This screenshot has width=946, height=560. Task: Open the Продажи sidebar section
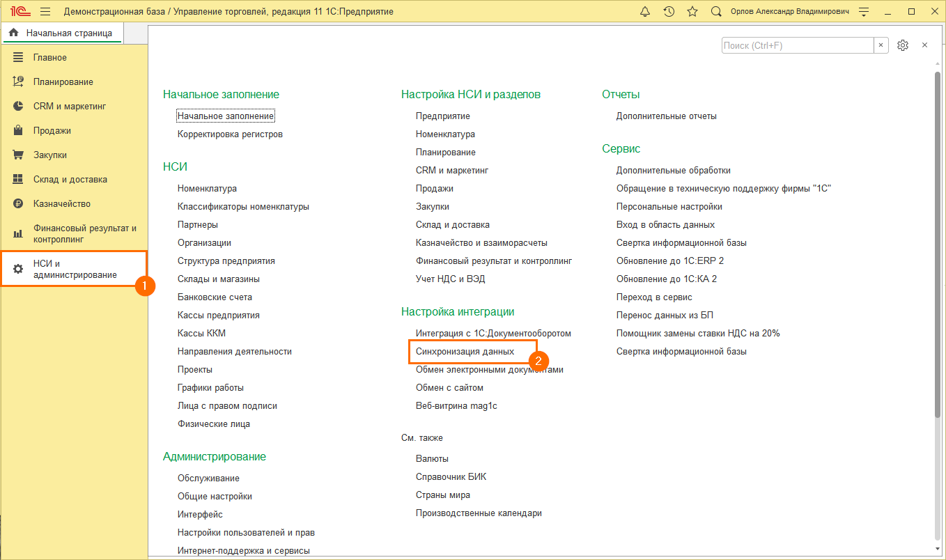point(52,130)
